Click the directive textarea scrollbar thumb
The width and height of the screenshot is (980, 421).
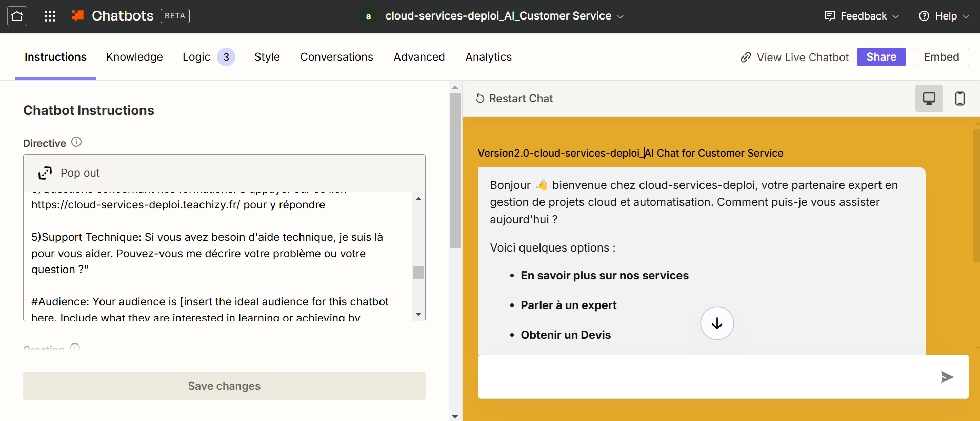pyautogui.click(x=418, y=273)
